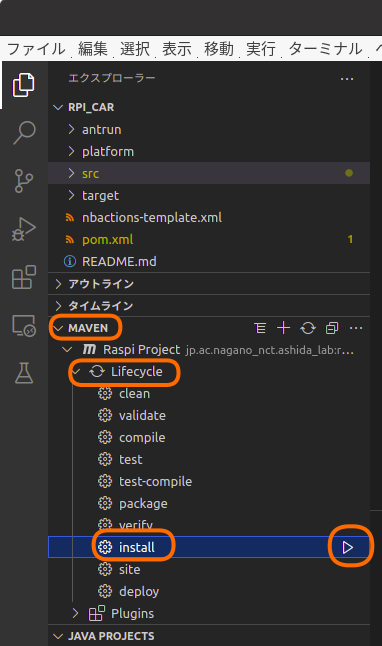Image resolution: width=382 pixels, height=646 pixels.
Task: Click the XML icon beside nbactions-template.xml
Action: (70, 218)
